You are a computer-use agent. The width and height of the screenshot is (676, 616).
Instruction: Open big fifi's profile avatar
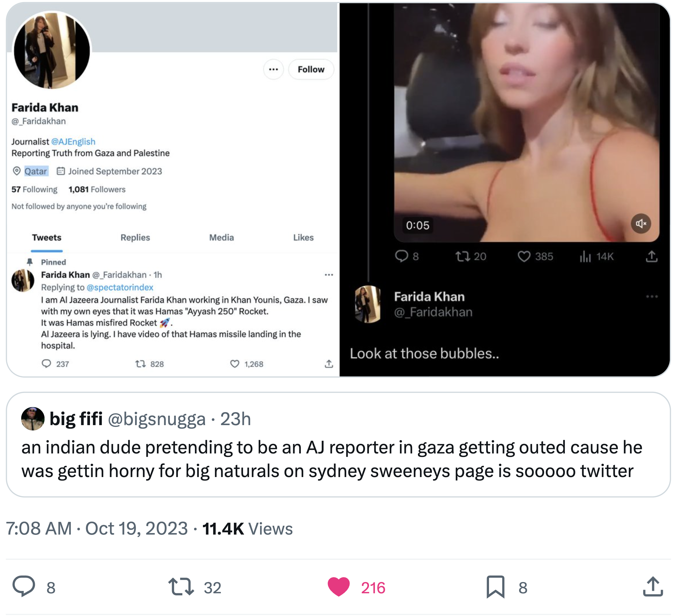[x=33, y=419]
